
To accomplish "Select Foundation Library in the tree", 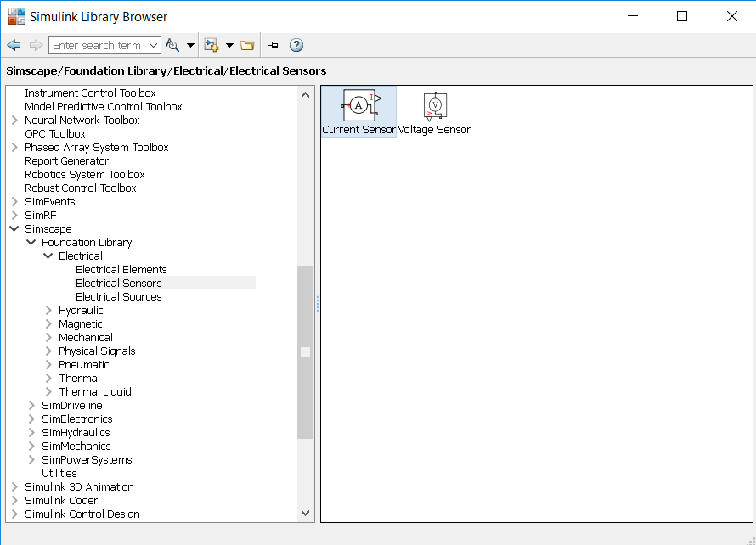I will point(87,243).
